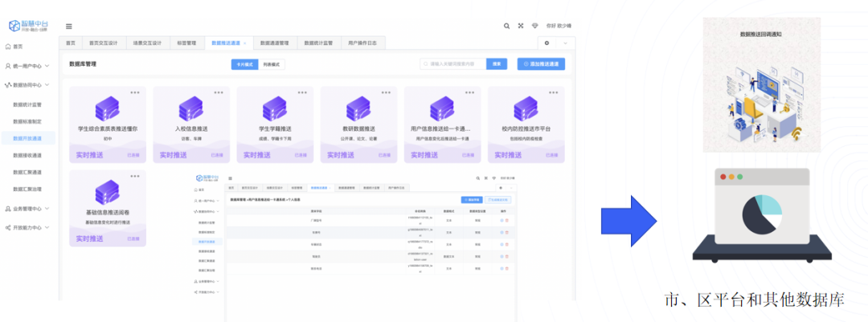Switch to 数据通道管理 tab
Image resolution: width=868 pixels, height=322 pixels.
click(274, 43)
